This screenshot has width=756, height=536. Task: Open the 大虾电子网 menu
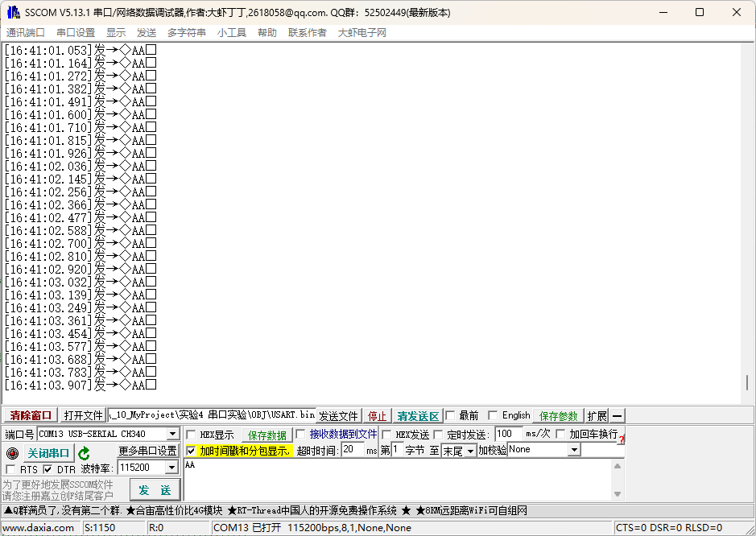point(362,33)
